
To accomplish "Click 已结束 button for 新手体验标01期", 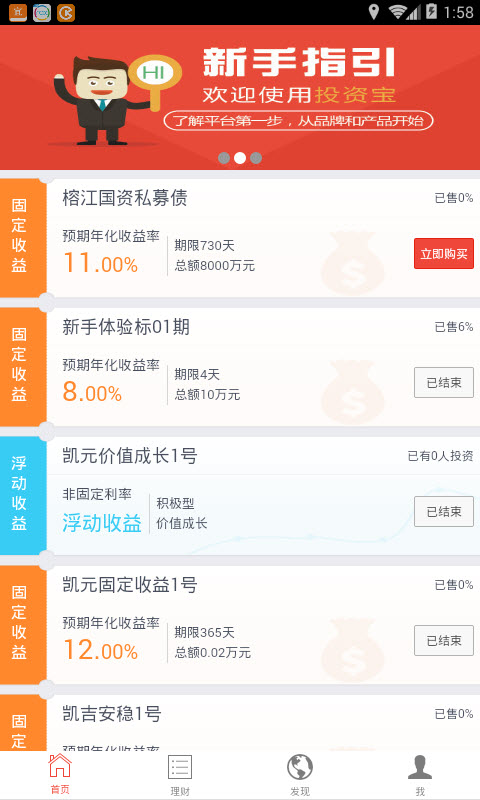I will 444,383.
